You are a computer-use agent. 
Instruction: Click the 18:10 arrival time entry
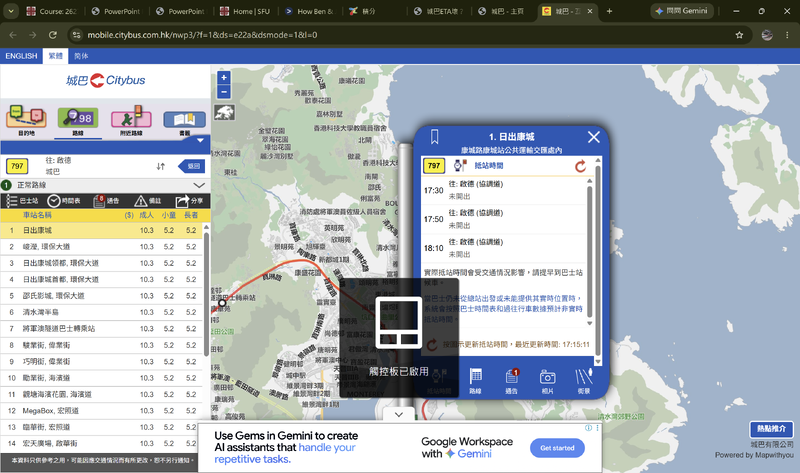pos(503,248)
